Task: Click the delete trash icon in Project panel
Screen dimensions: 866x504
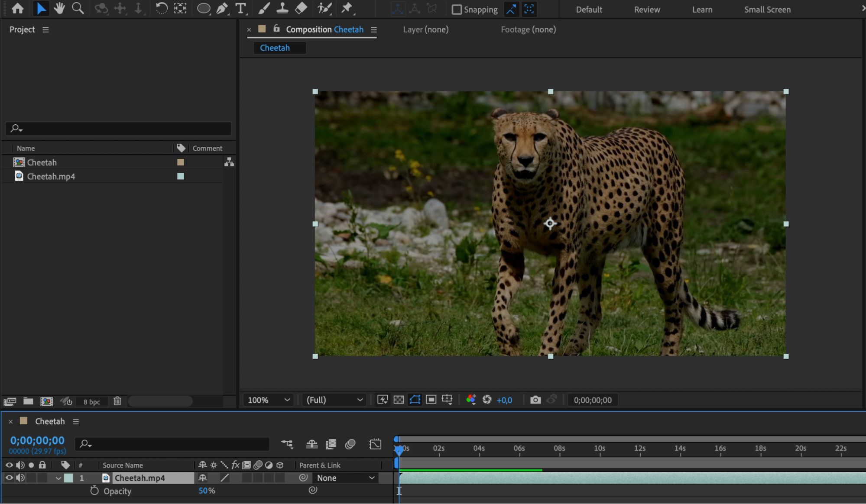Action: (117, 401)
